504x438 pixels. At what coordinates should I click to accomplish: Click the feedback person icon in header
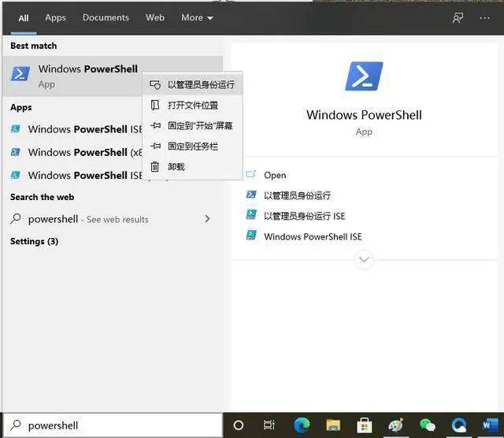coord(458,18)
